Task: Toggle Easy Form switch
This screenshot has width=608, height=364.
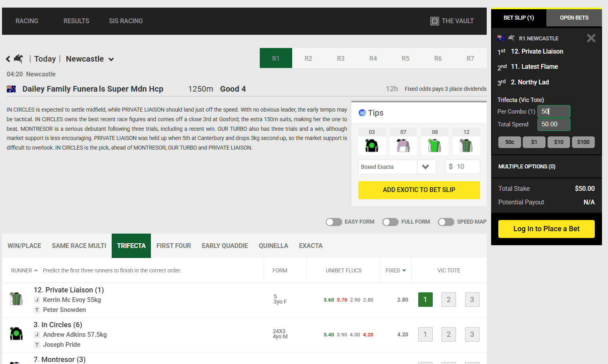Action: point(334,222)
